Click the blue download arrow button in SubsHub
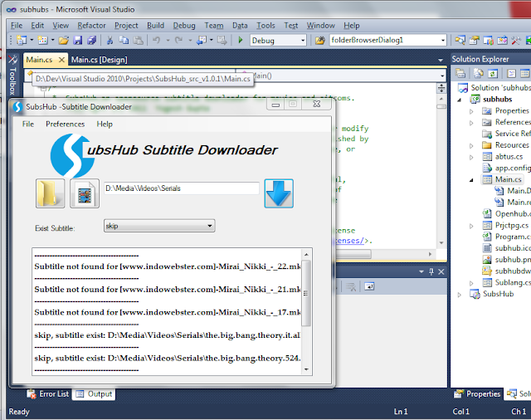The image size is (531, 420). (x=279, y=193)
